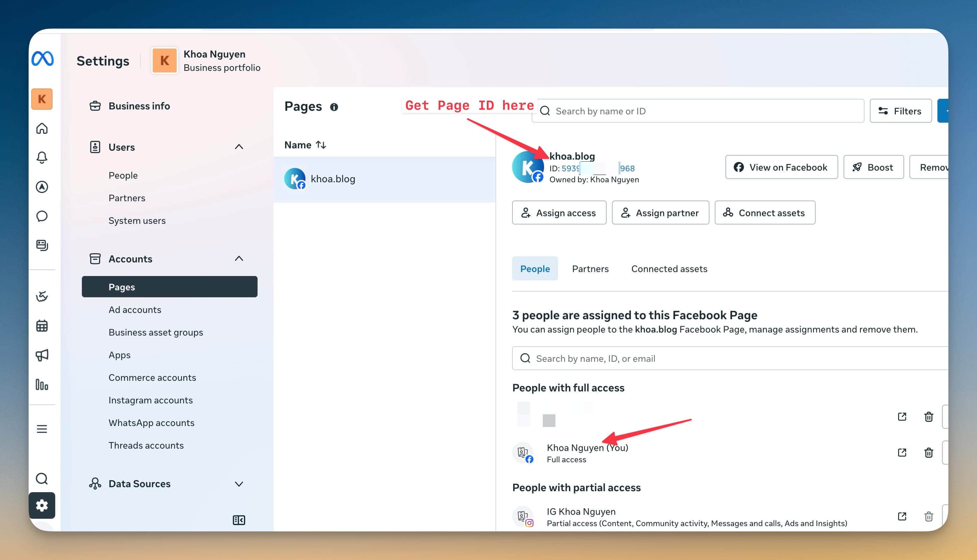
Task: Open the K business portfolio switcher
Action: point(42,99)
